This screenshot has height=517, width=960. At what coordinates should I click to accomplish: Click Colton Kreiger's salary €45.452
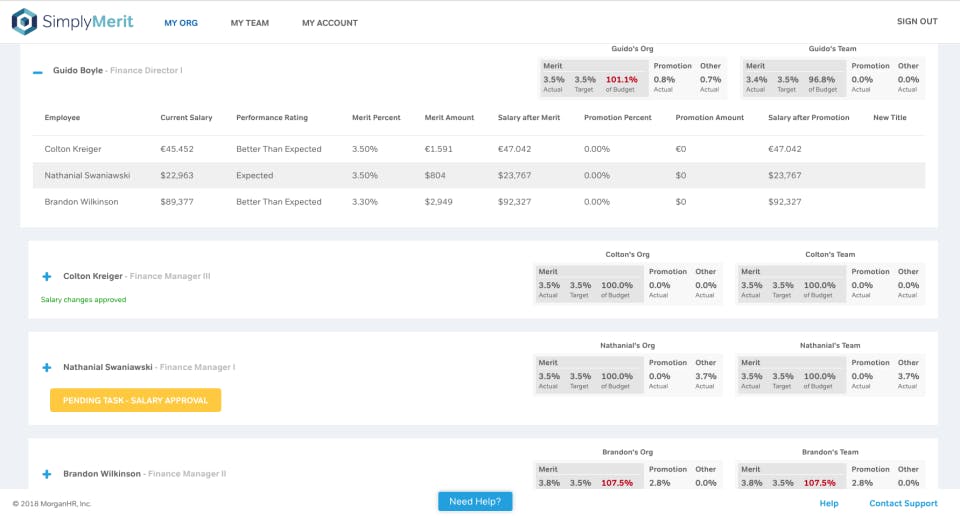(176, 149)
